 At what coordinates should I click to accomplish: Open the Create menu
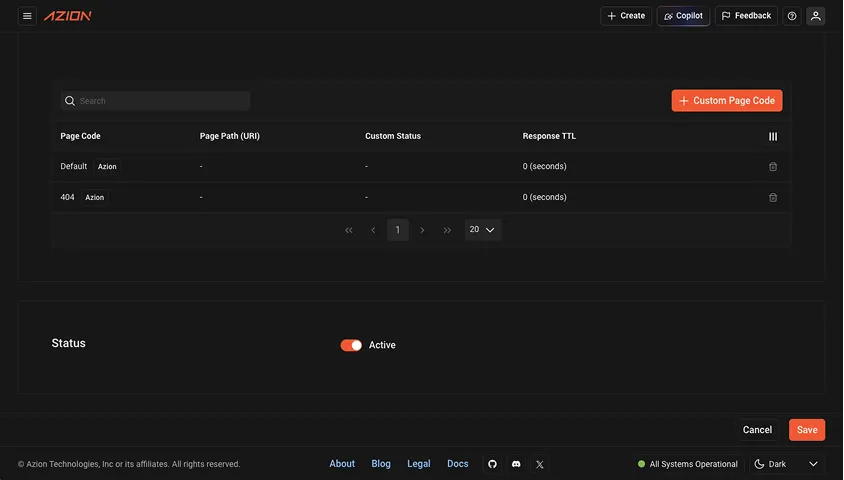pyautogui.click(x=626, y=16)
